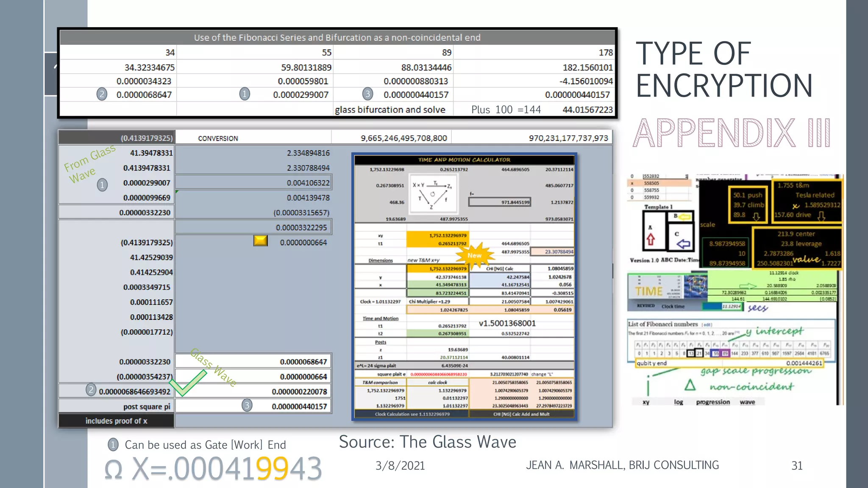868x488 pixels.
Task: Click the slide number 31
Action: [797, 466]
